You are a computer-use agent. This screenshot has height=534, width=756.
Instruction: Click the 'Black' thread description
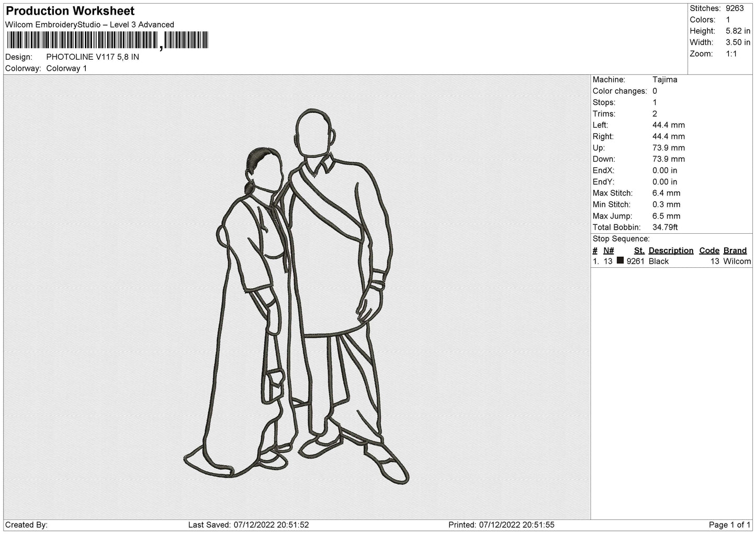(659, 262)
